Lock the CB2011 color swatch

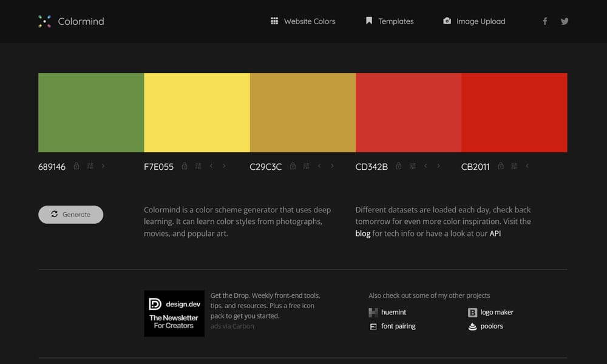tap(500, 166)
